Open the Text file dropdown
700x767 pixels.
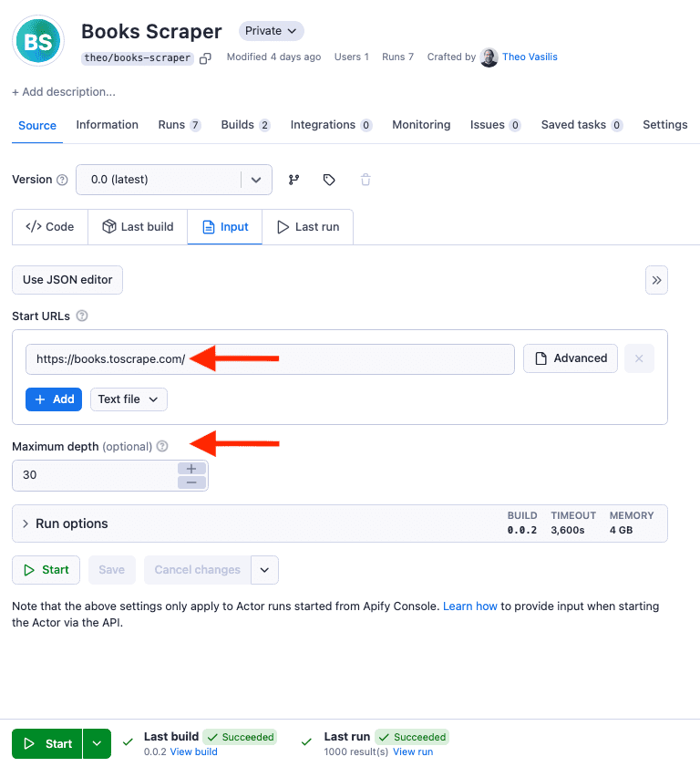coord(128,399)
